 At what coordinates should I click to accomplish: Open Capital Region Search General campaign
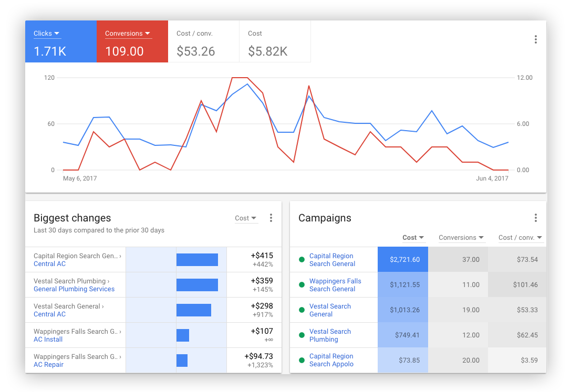pos(332,260)
